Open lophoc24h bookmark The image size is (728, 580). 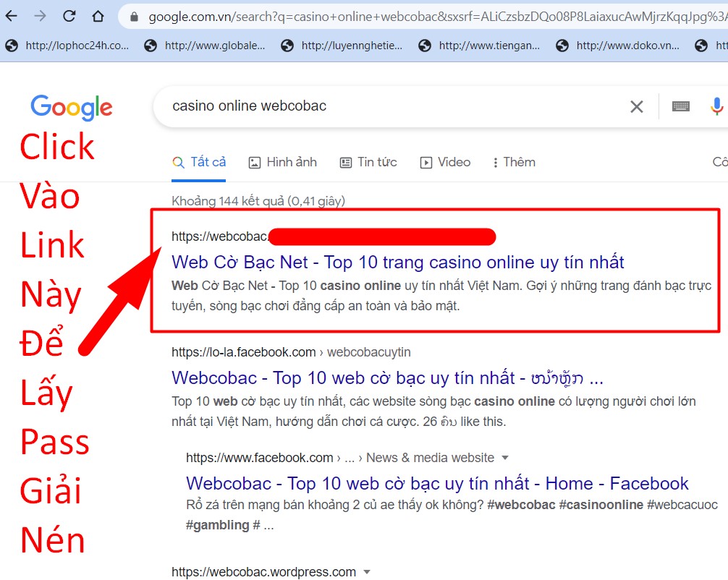68,46
